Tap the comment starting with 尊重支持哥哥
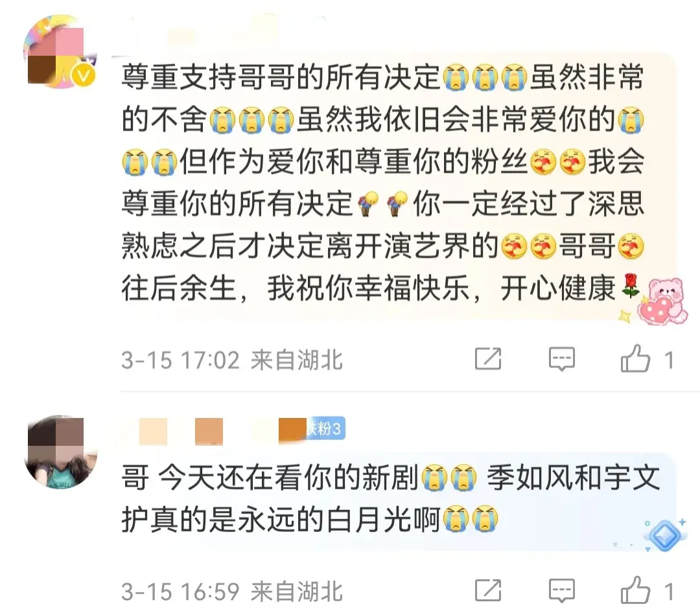This screenshot has height=613, width=700. [x=382, y=183]
